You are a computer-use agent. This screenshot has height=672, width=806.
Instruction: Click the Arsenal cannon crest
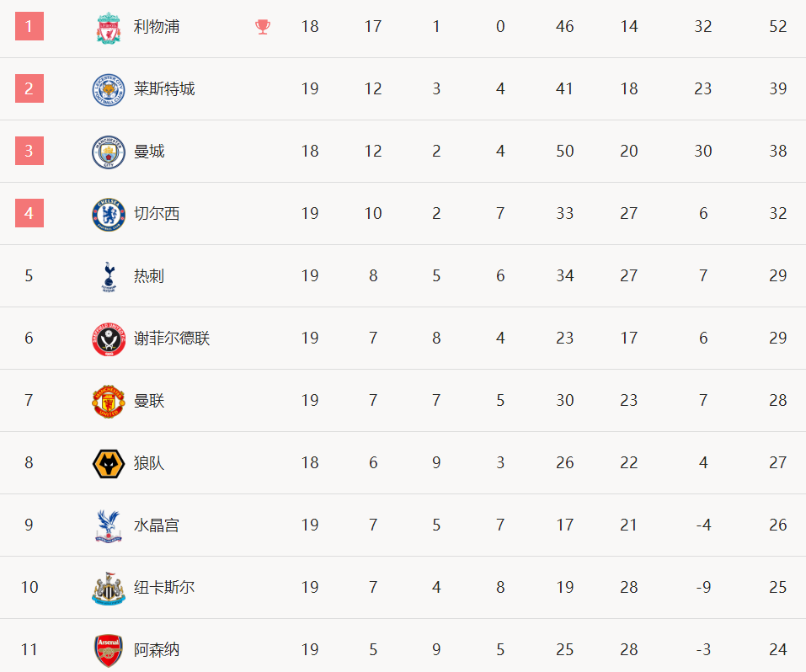click(109, 650)
